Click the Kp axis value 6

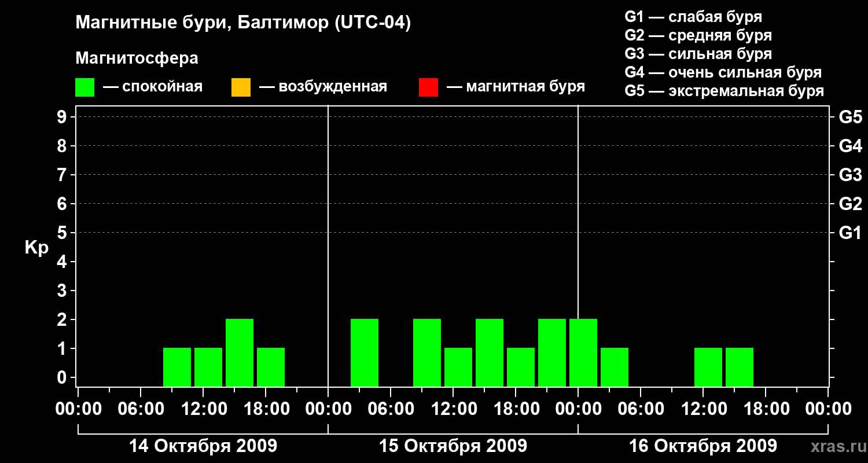tap(63, 204)
